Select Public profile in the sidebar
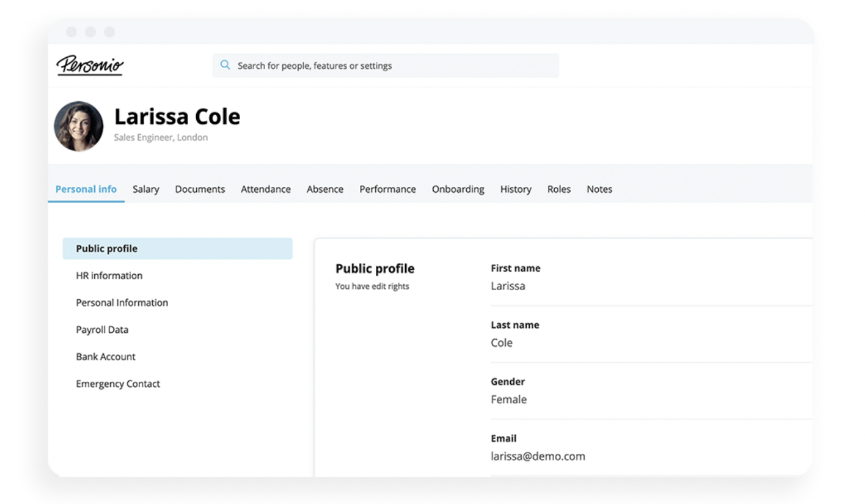Screen dimensions: 865x504 tap(106, 248)
